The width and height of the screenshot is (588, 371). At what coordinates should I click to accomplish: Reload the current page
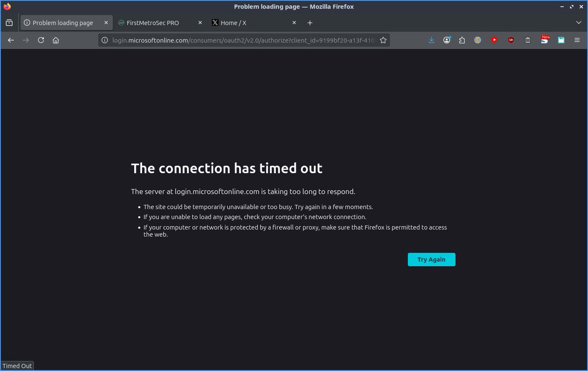[x=41, y=40]
